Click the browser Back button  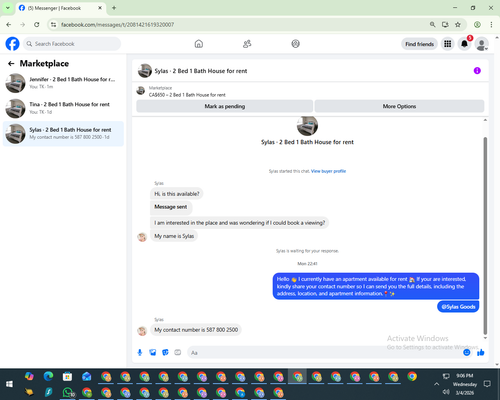(9, 25)
